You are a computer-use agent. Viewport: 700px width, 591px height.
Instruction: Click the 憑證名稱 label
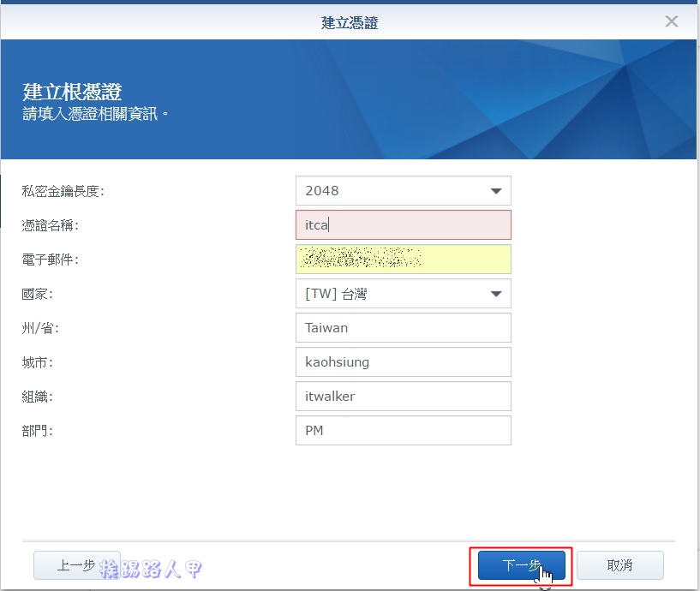click(x=50, y=225)
